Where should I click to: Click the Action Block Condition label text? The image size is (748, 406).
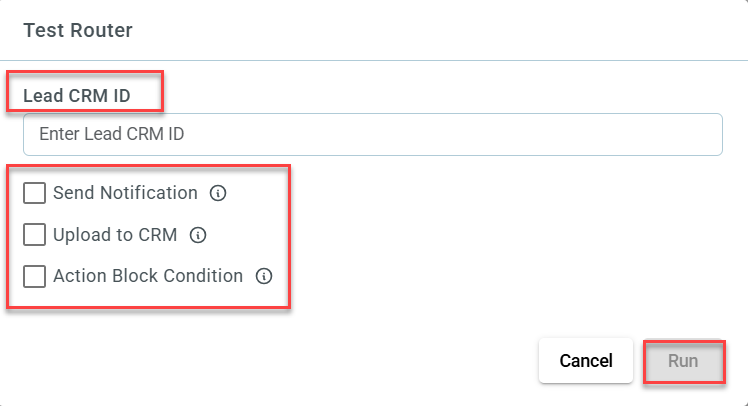(x=148, y=276)
